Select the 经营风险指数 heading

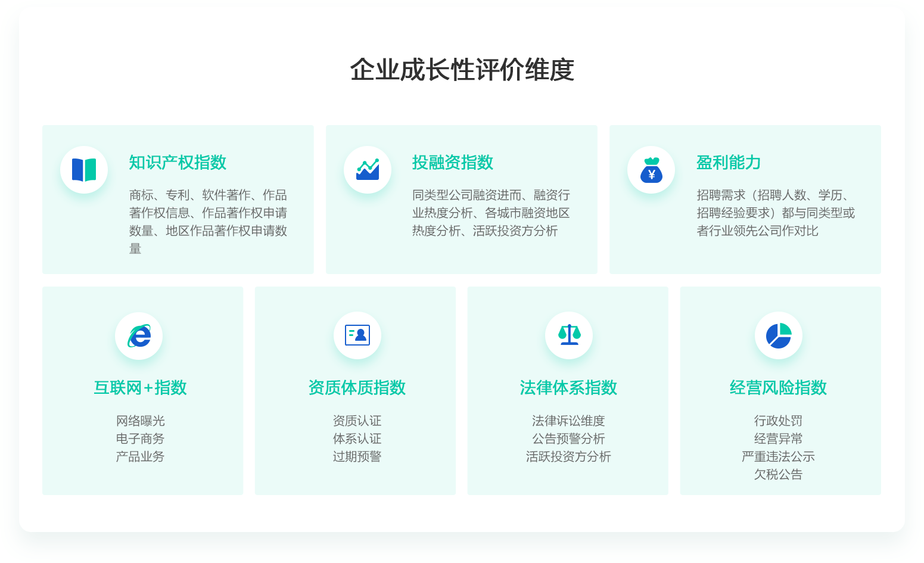[778, 388]
